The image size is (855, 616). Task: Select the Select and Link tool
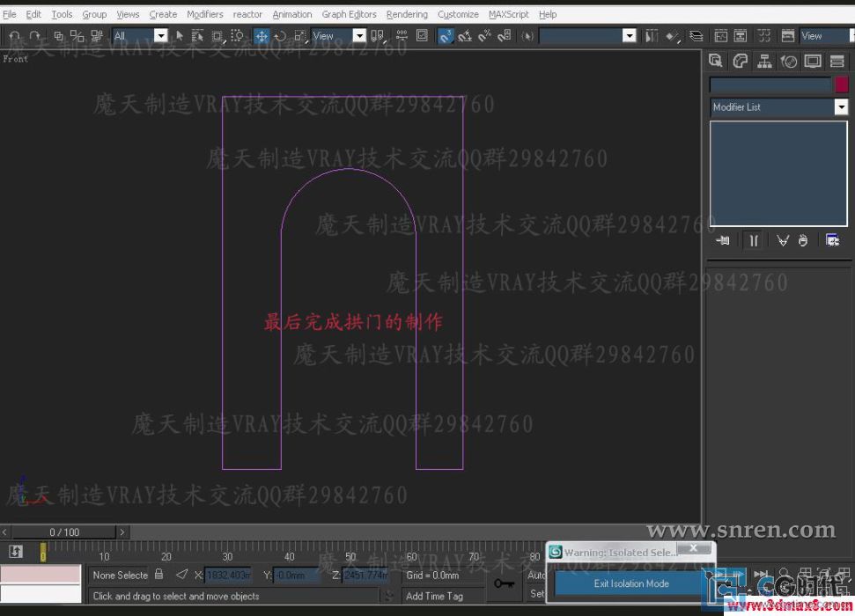(58, 36)
